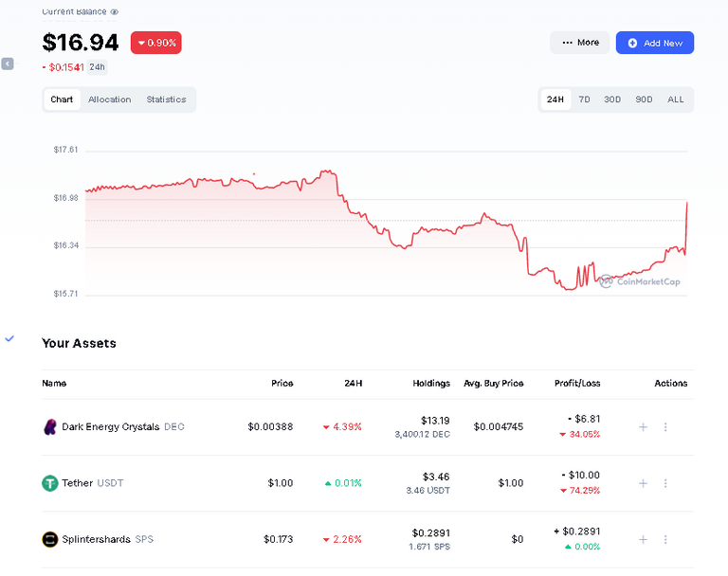The height and width of the screenshot is (576, 728).
Task: Click the 34.05% DEC loss percentage
Action: (580, 435)
